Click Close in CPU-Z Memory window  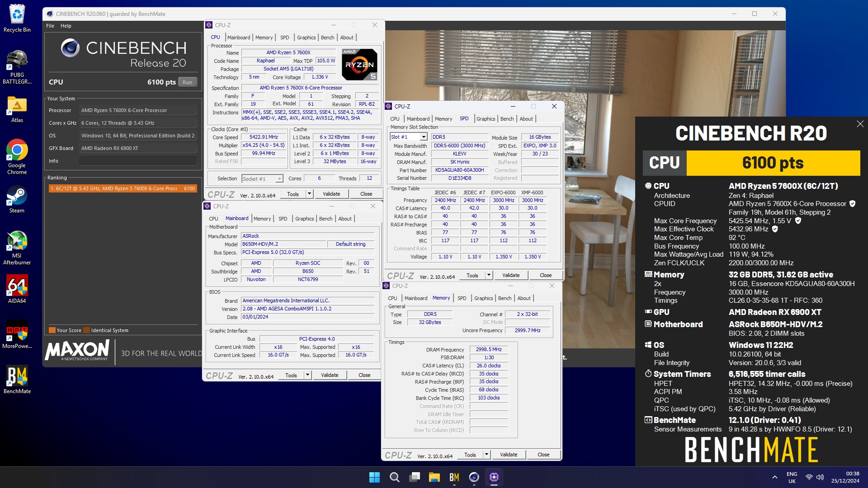click(543, 455)
